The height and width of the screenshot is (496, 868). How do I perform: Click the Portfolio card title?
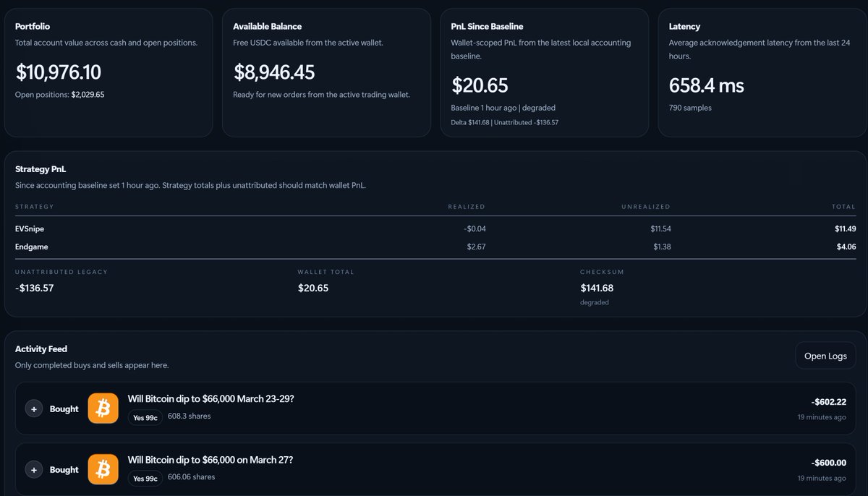pyautogui.click(x=33, y=26)
